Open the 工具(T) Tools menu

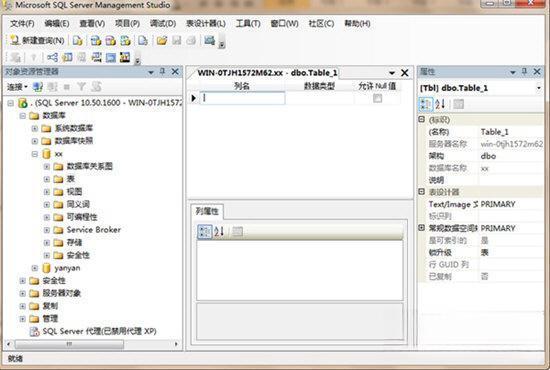point(248,23)
